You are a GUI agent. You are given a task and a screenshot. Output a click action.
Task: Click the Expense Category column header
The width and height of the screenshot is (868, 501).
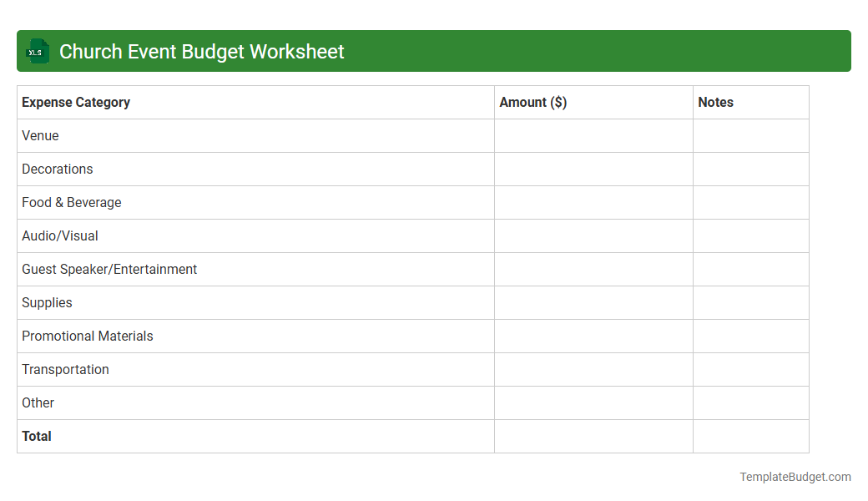(x=75, y=102)
